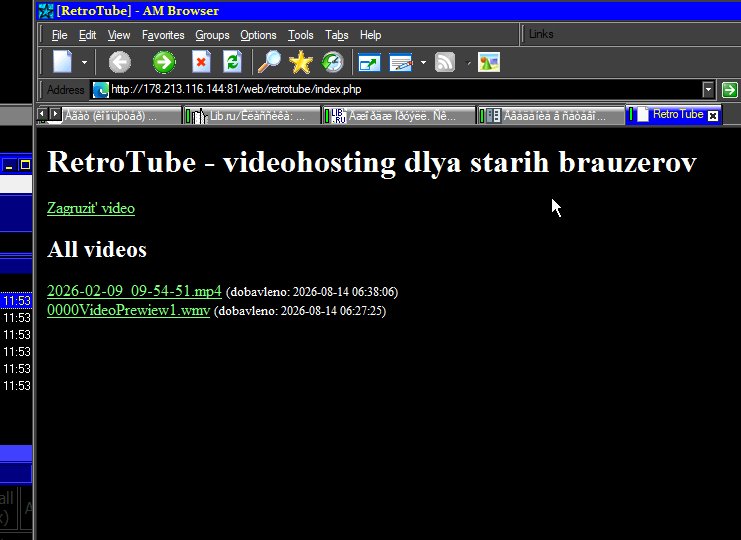Click the page icon in the address bar
The width and height of the screenshot is (741, 540).
(100, 90)
